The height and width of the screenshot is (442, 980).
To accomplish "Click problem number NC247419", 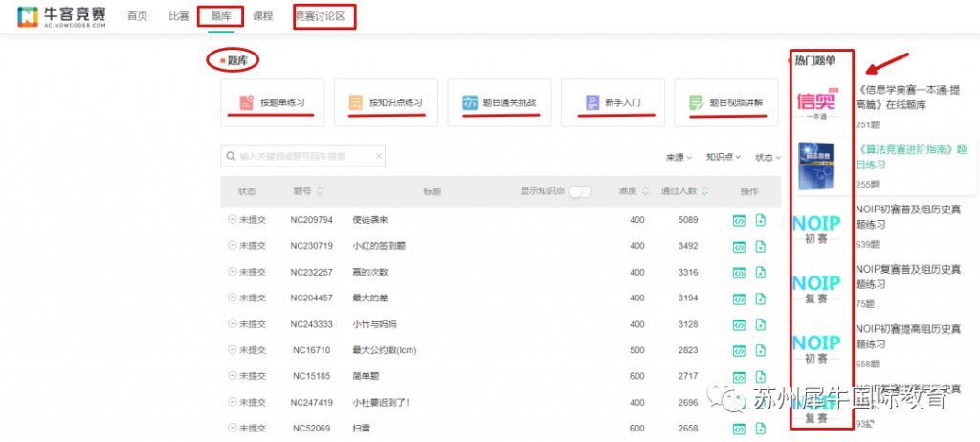I will coord(311,402).
